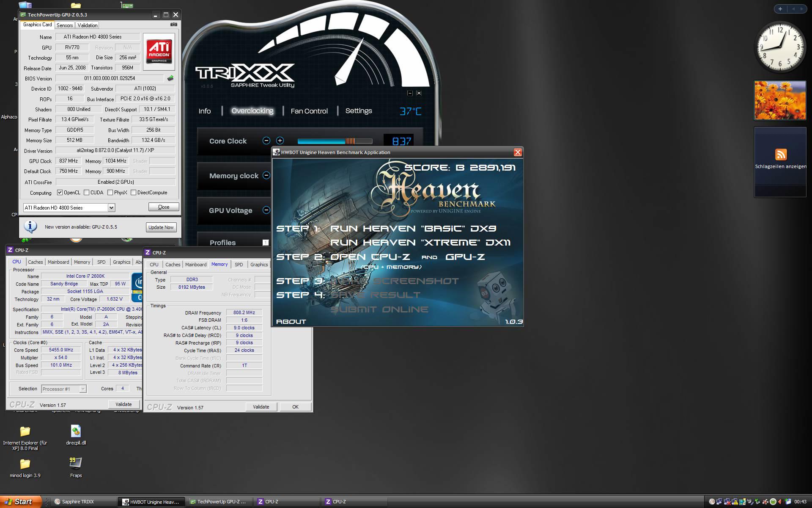
Task: Switch to TechPowerUp GPU-Z taskbar button
Action: [219, 502]
